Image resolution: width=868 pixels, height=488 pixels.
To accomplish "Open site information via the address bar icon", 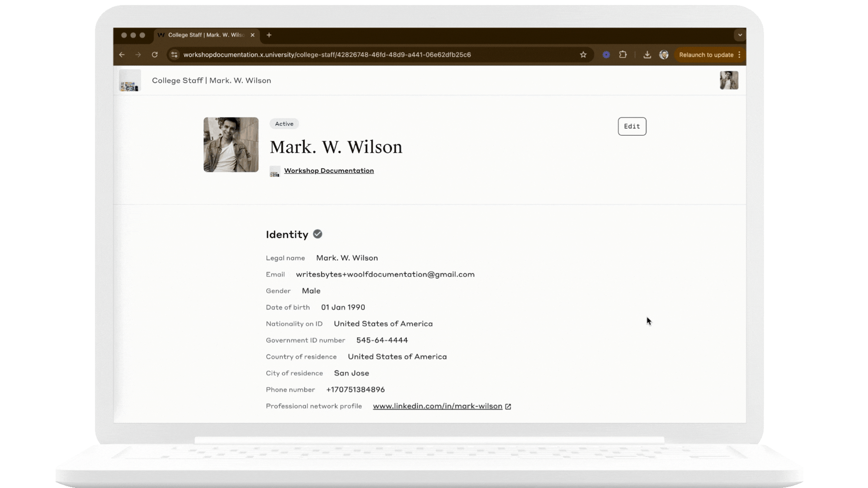I will pyautogui.click(x=175, y=55).
